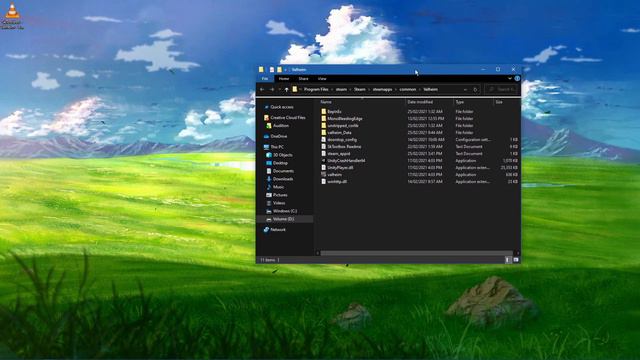Select Creative Cloud Files in sidebar
The width and height of the screenshot is (640, 360).
point(287,118)
